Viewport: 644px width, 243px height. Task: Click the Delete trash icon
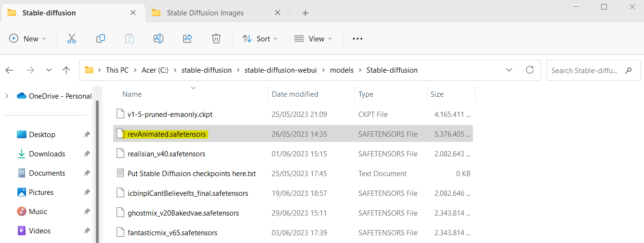(x=216, y=38)
